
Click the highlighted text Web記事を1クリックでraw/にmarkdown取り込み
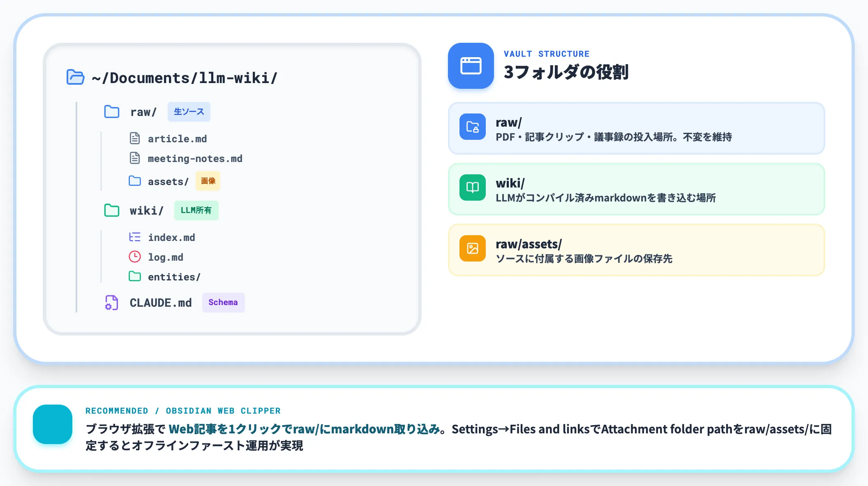coord(304,429)
